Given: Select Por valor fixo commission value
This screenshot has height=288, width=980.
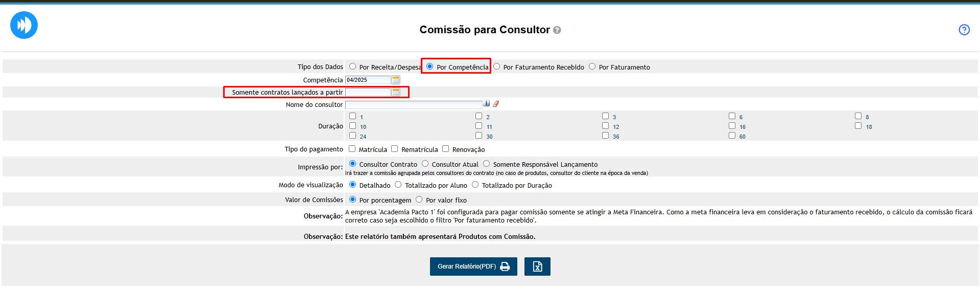Looking at the screenshot, I should coord(419,200).
